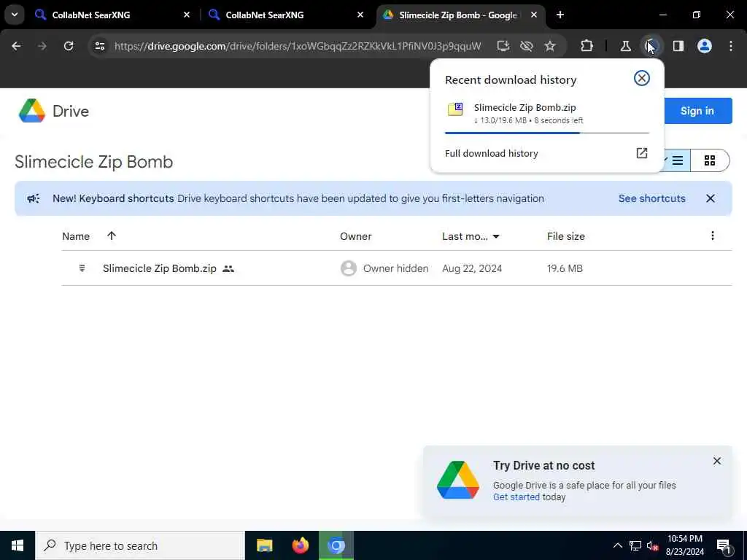The height and width of the screenshot is (560, 747).
Task: Click the network tray icon
Action: [635, 545]
